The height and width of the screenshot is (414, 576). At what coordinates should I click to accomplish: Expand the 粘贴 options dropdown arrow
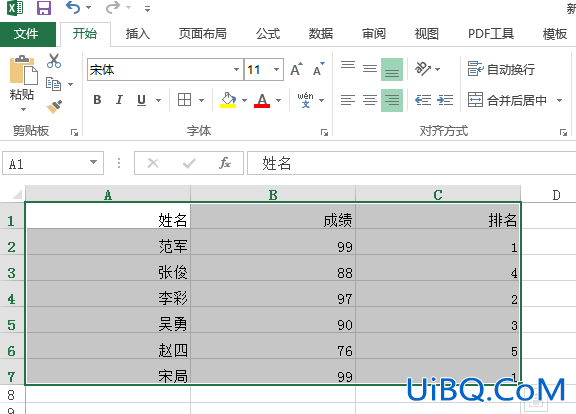click(x=23, y=109)
